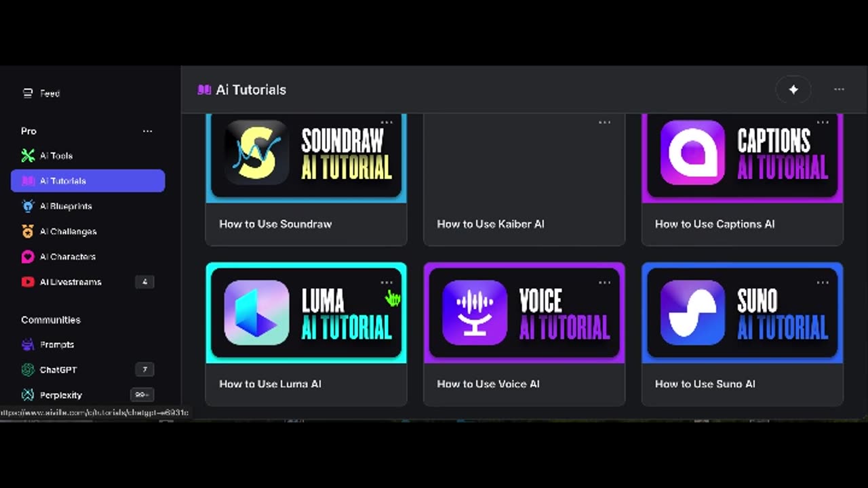The height and width of the screenshot is (488, 868).
Task: Click the AI Challenges medal icon
Action: coord(28,231)
